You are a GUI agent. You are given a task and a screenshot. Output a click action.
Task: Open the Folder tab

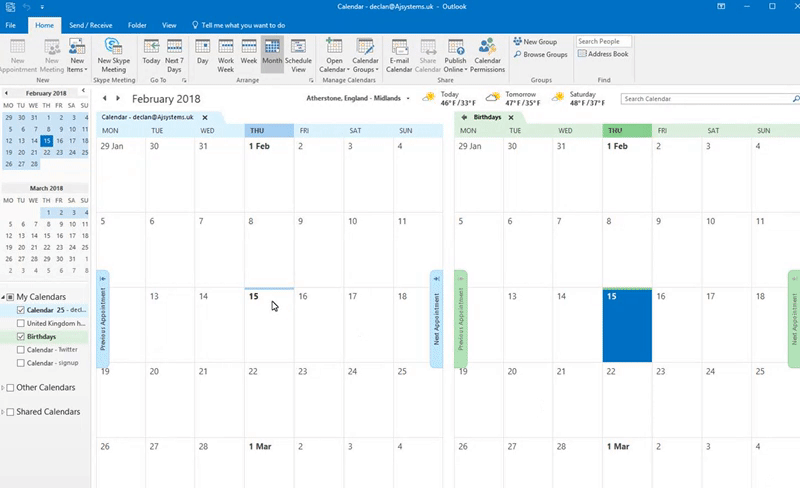tap(137, 25)
